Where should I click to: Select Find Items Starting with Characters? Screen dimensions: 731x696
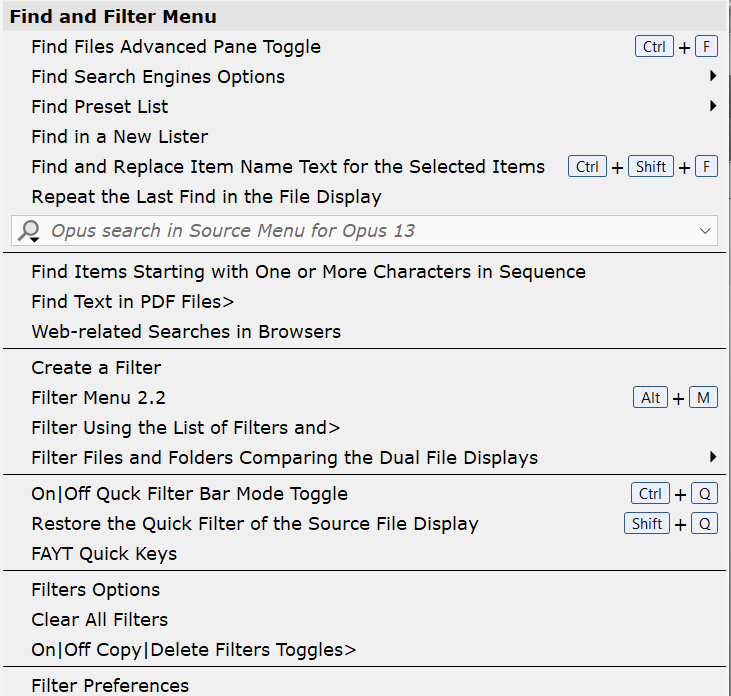308,272
